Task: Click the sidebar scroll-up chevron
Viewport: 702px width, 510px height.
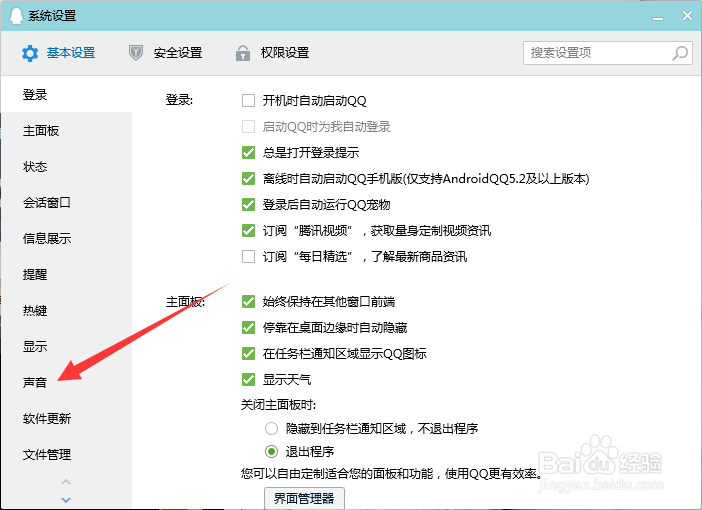Action: [66, 482]
